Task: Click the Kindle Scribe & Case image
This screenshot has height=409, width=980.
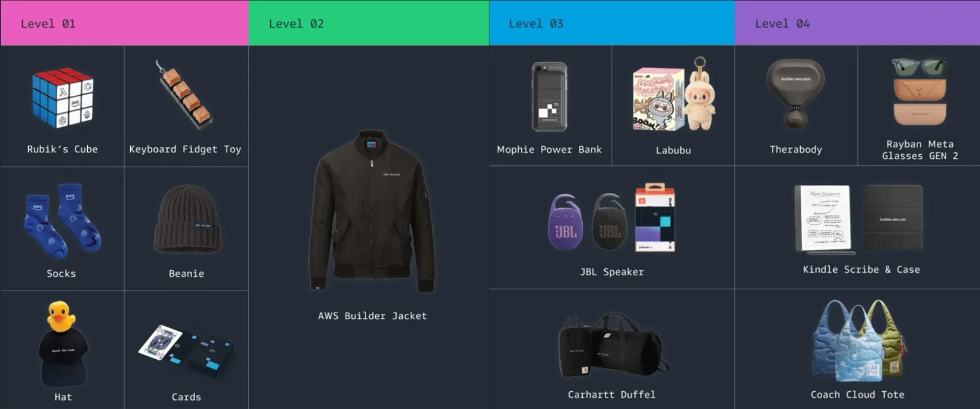Action: (858, 219)
